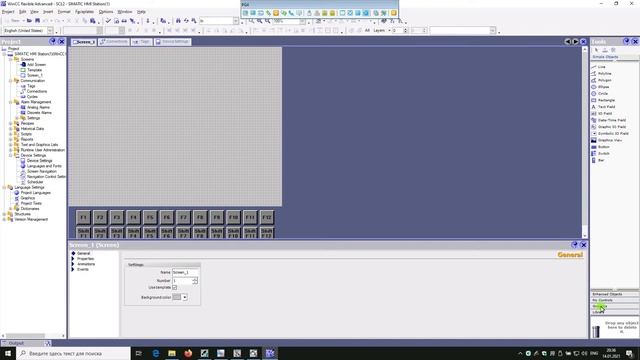The width and height of the screenshot is (640, 360).
Task: Select Tags under Communication
Action: [31, 86]
